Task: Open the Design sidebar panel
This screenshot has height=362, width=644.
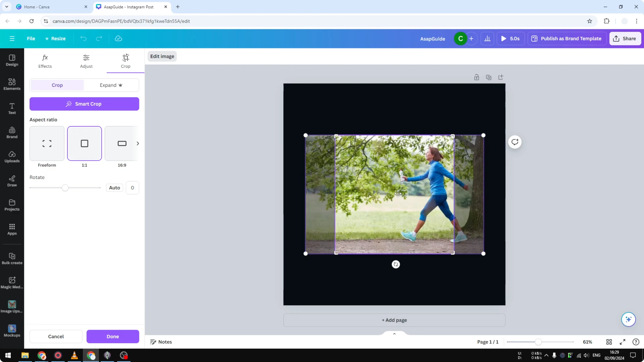Action: point(12,61)
